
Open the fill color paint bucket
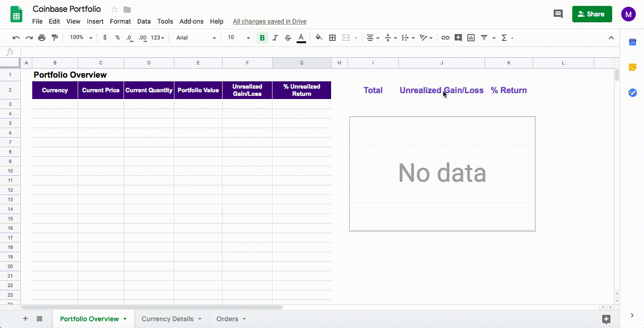click(x=319, y=38)
